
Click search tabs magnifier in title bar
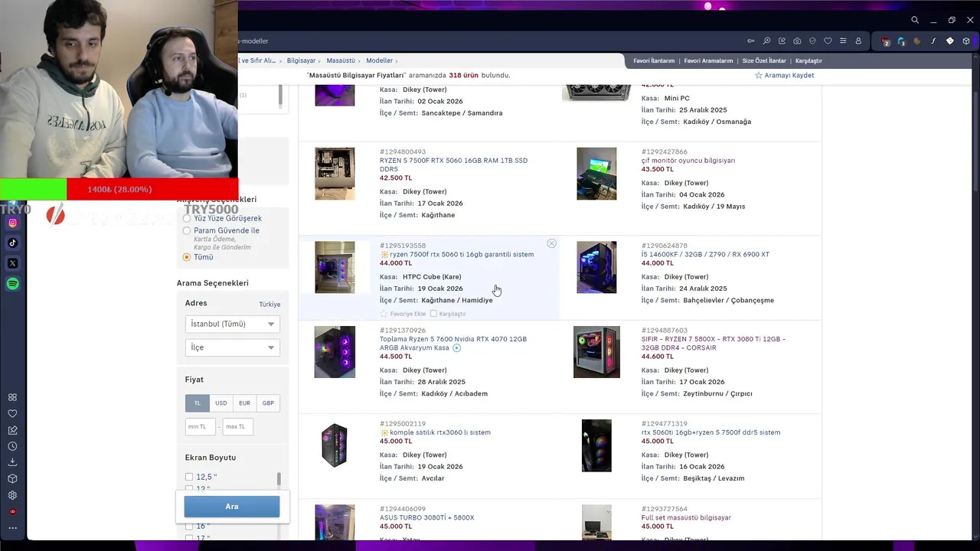tap(915, 20)
